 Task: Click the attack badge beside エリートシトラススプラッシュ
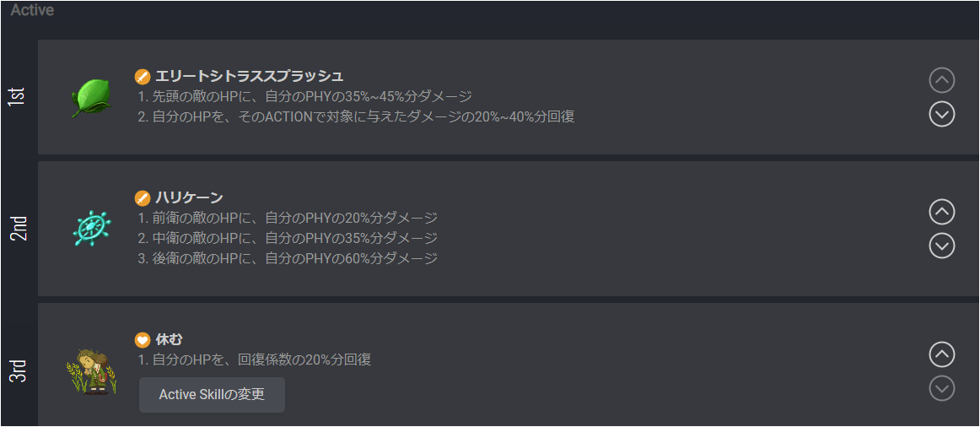[143, 77]
